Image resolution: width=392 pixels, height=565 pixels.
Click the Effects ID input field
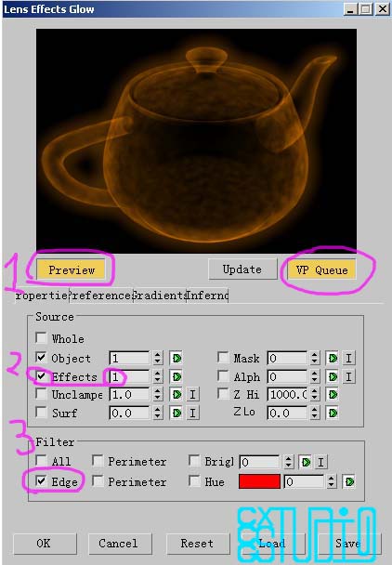[130, 376]
